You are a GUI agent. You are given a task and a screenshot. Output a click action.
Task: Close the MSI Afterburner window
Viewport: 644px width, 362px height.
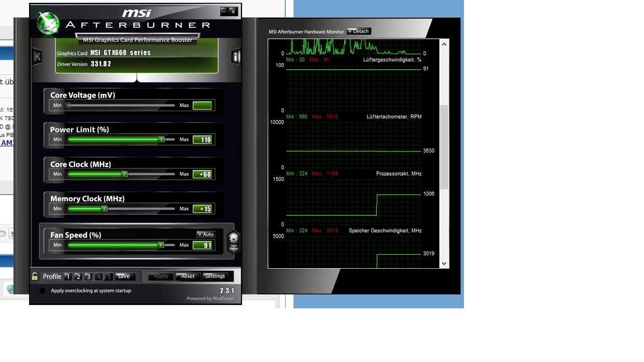[233, 11]
